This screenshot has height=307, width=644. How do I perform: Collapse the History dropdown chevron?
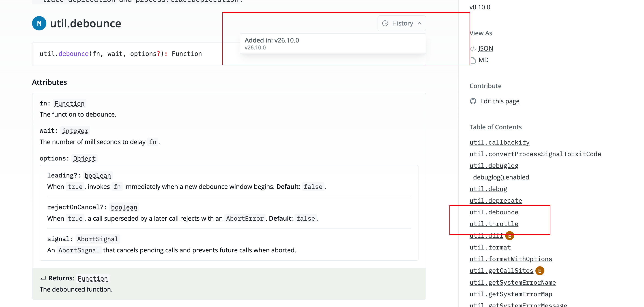[x=419, y=23]
